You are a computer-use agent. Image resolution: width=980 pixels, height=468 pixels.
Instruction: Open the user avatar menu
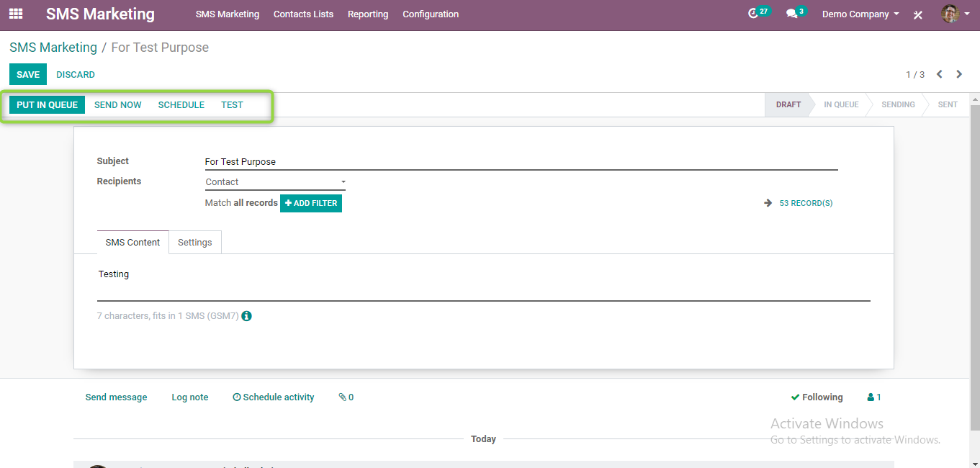click(950, 14)
